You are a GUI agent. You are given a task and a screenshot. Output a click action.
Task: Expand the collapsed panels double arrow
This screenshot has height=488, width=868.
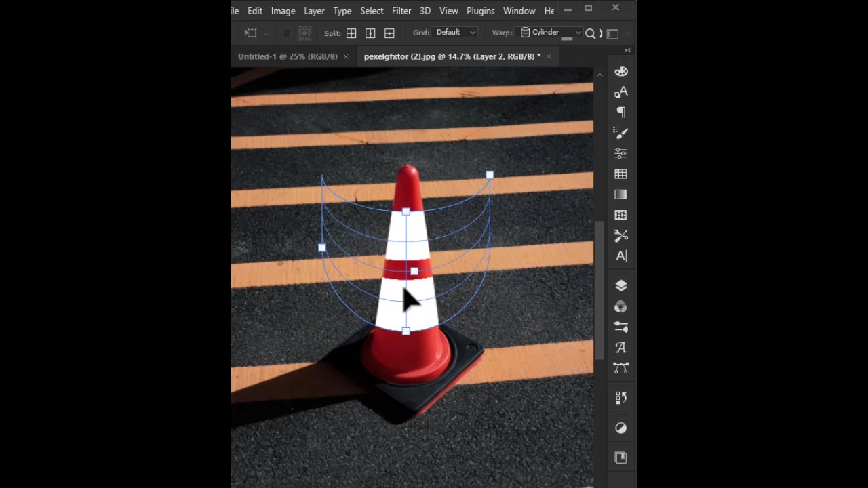pyautogui.click(x=627, y=50)
